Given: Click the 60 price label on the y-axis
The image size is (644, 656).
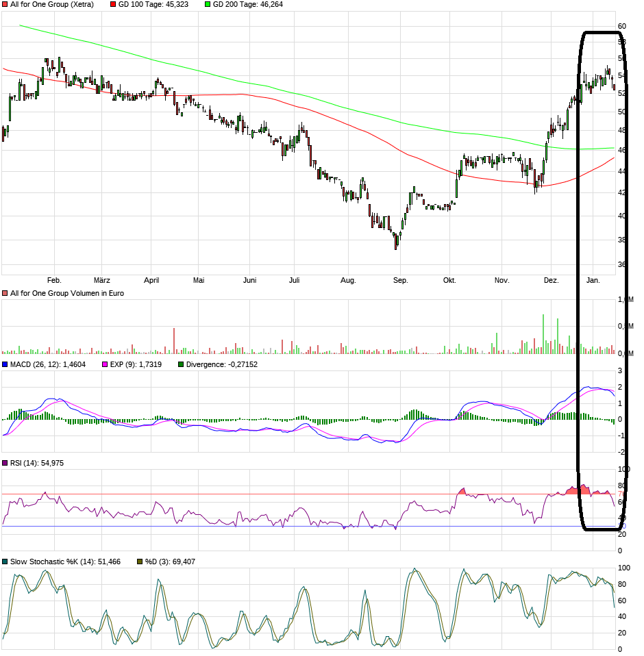Looking at the screenshot, I should point(622,26).
